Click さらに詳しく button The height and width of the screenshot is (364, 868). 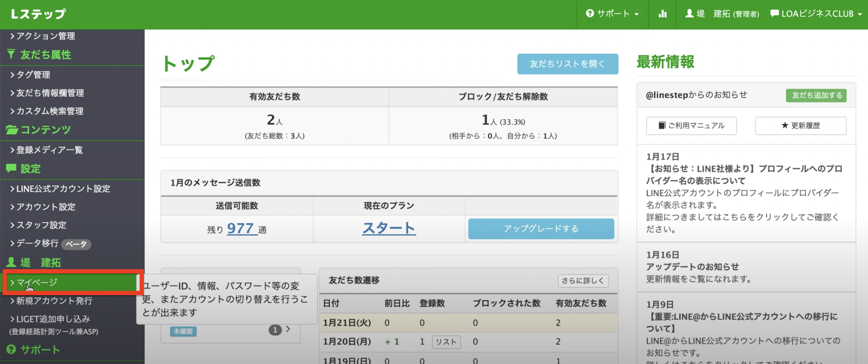pos(583,281)
